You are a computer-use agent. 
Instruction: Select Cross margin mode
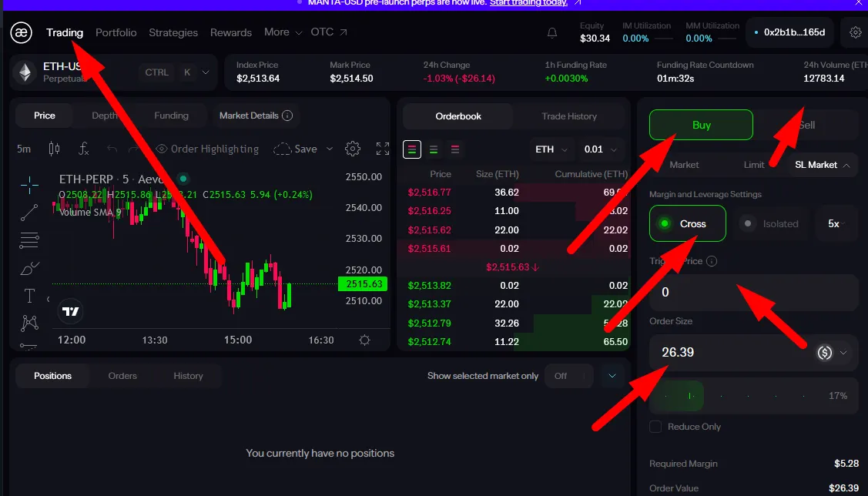click(x=688, y=223)
